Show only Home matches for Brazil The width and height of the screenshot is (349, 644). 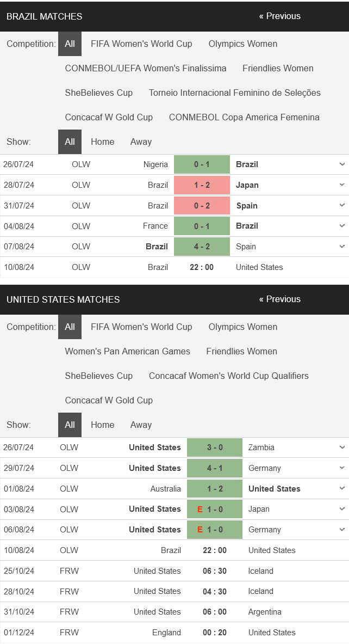(x=102, y=142)
